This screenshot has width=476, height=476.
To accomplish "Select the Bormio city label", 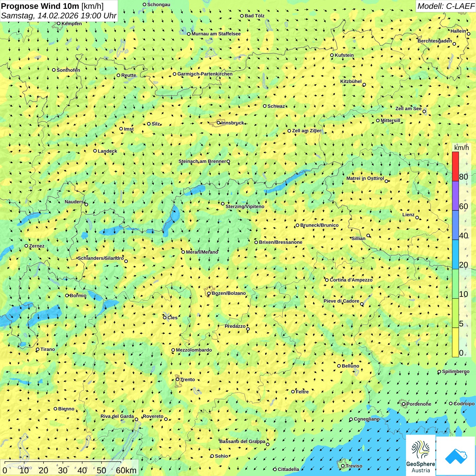I will [78, 295].
